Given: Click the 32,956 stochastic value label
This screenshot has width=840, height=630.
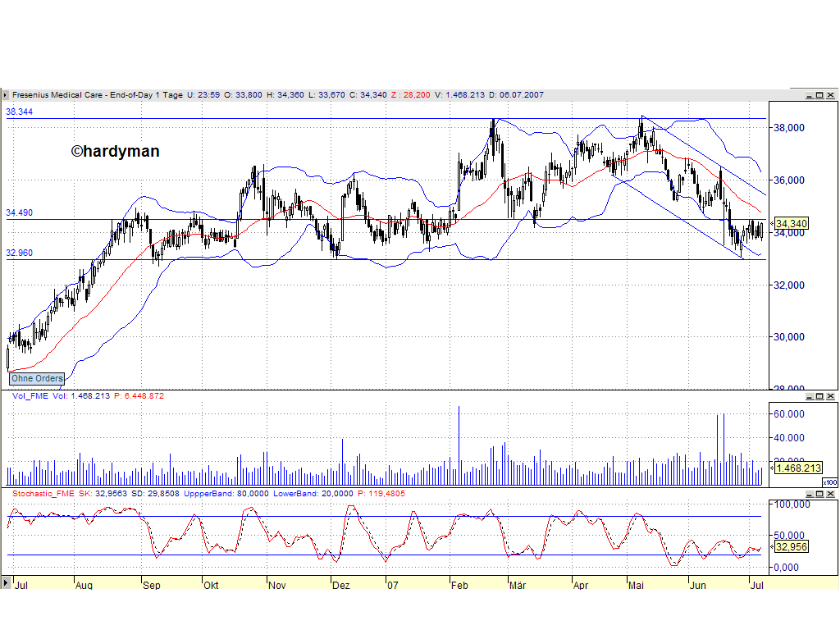Looking at the screenshot, I should [x=790, y=546].
